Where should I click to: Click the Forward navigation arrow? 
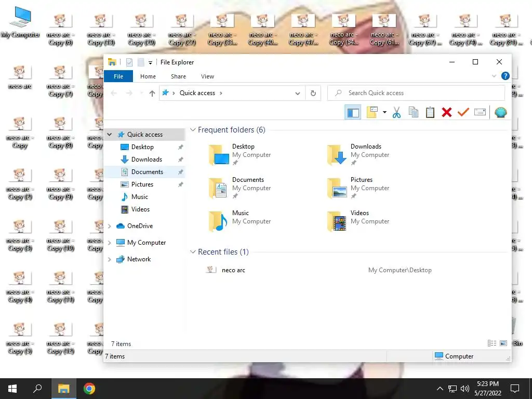[x=129, y=93]
